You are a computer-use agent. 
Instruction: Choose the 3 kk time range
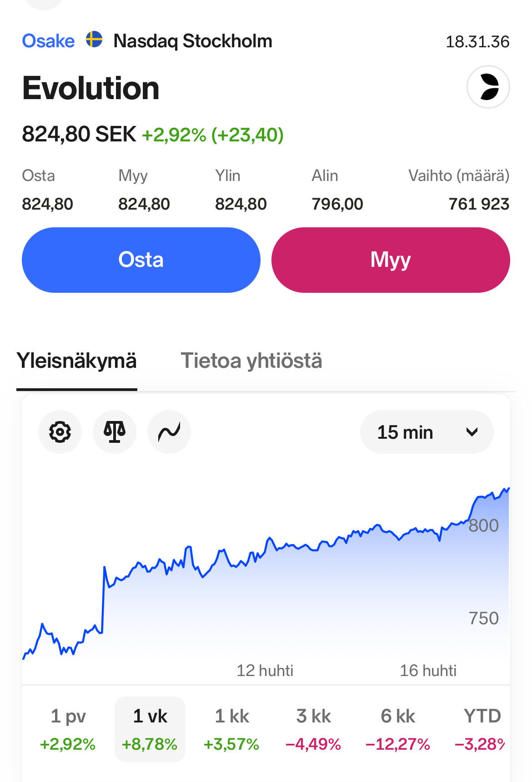[314, 729]
